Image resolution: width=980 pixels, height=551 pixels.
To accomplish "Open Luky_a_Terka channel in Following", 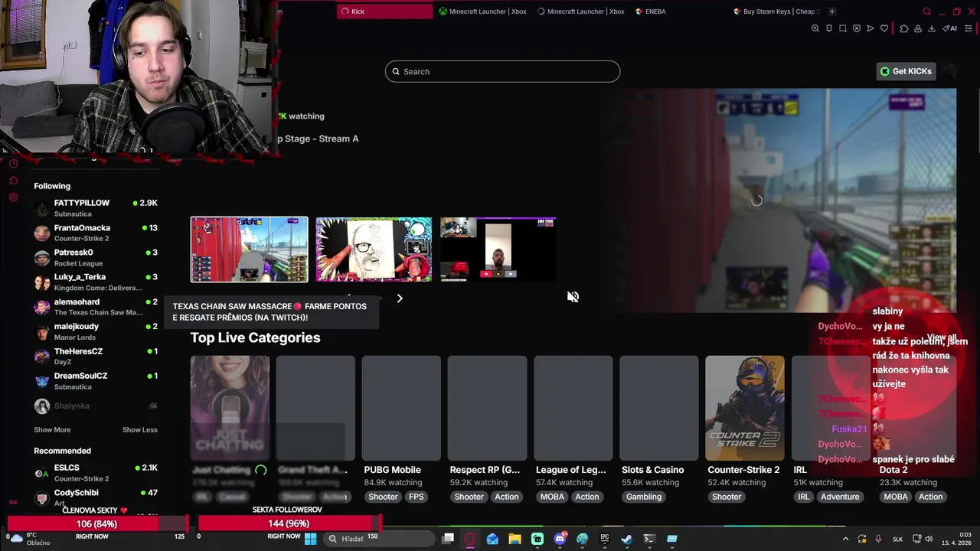I will (x=96, y=282).
